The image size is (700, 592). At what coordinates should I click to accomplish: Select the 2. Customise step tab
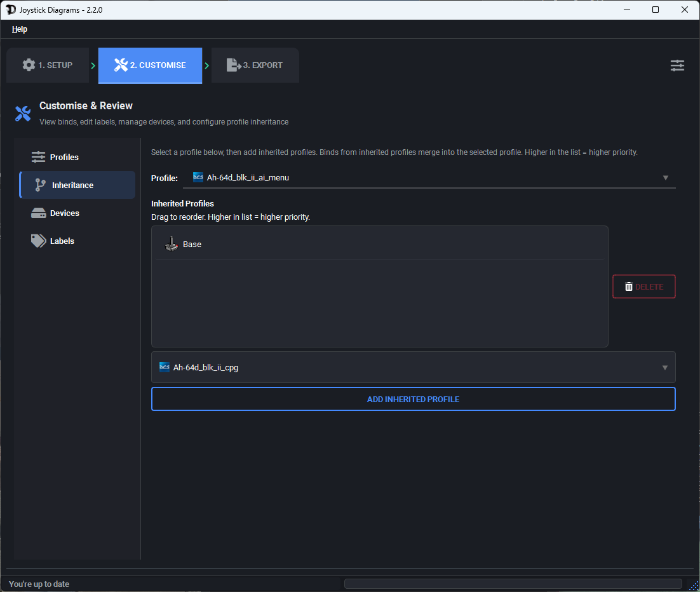tap(150, 65)
